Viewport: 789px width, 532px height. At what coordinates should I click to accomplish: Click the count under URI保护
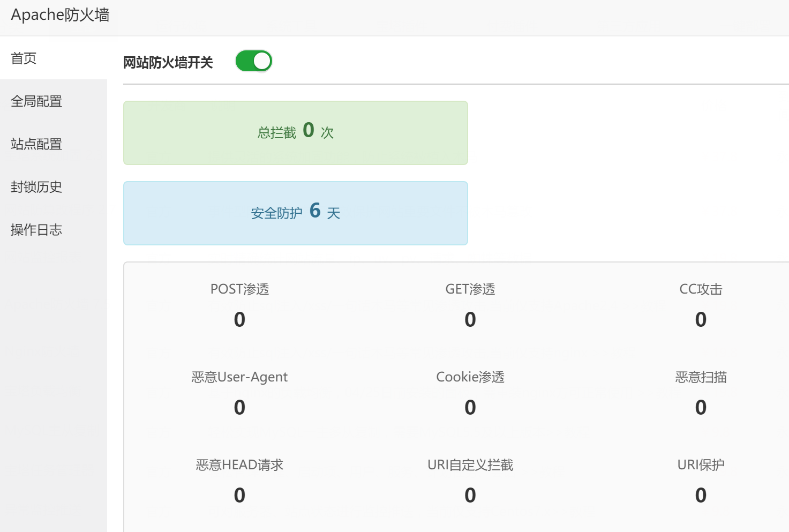pyautogui.click(x=701, y=496)
